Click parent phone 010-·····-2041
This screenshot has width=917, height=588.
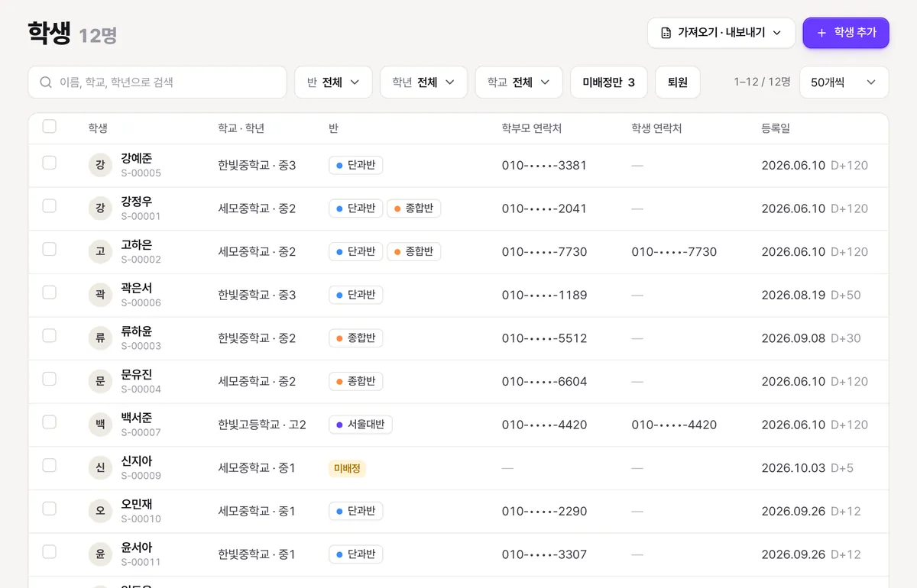[544, 208]
